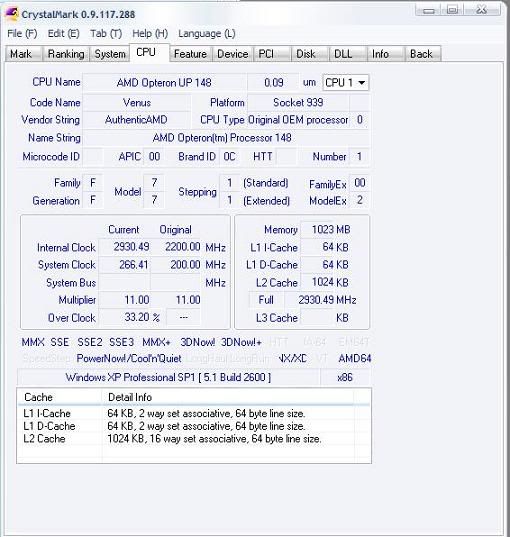Image resolution: width=510 pixels, height=537 pixels.
Task: Switch to the DLL tab
Action: 348,54
